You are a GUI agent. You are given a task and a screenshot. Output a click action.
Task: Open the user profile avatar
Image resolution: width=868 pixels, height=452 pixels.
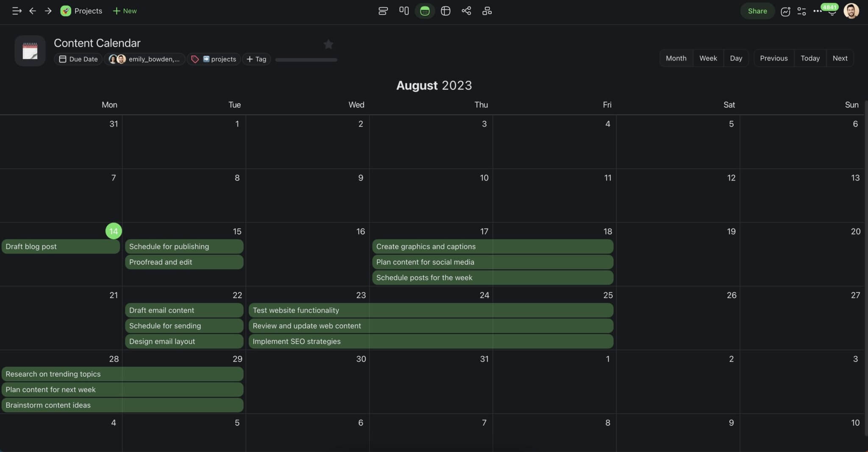point(851,11)
